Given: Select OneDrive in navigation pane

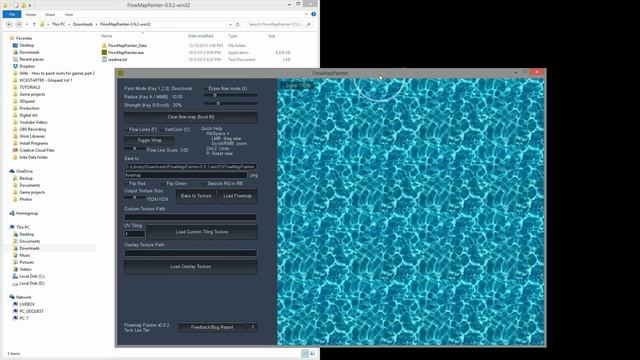Looking at the screenshot, I should pos(24,171).
